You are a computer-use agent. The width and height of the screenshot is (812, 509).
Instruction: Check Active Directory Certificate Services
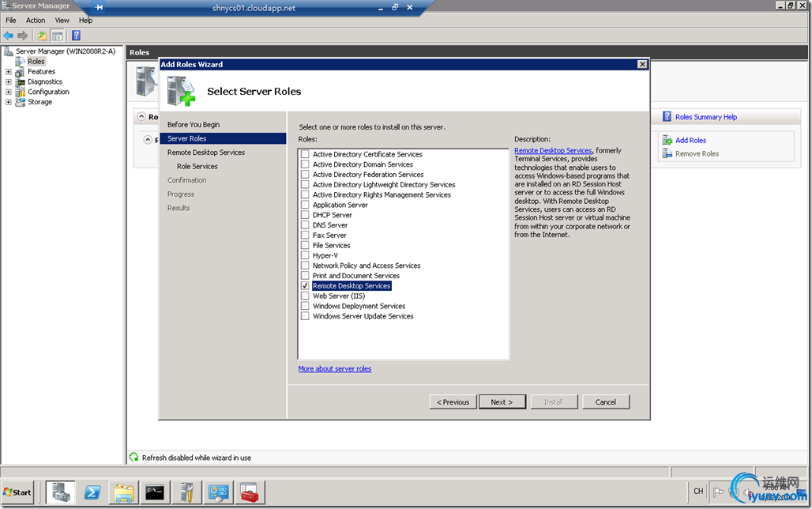pyautogui.click(x=305, y=154)
